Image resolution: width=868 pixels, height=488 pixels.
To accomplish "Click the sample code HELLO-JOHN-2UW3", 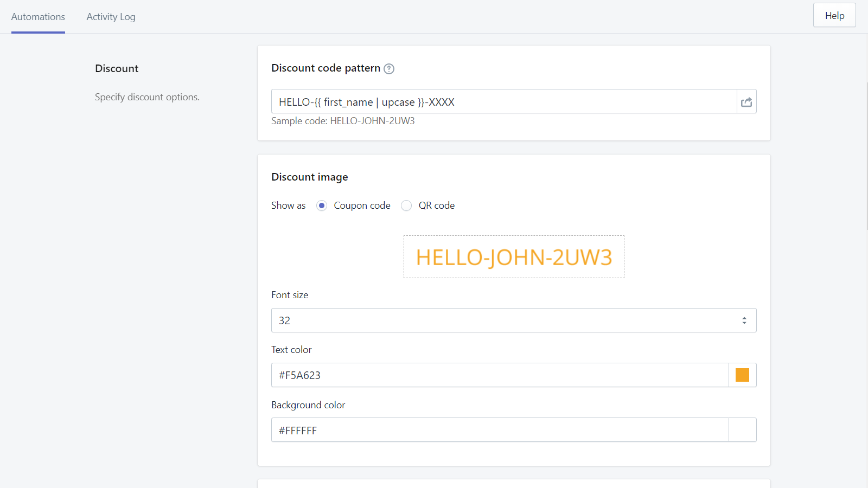I will click(x=372, y=121).
